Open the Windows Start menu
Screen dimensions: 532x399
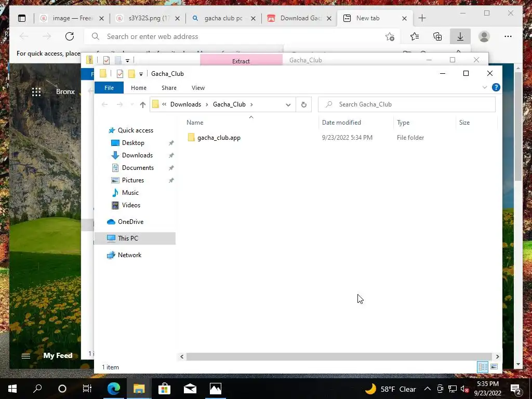[x=12, y=389]
